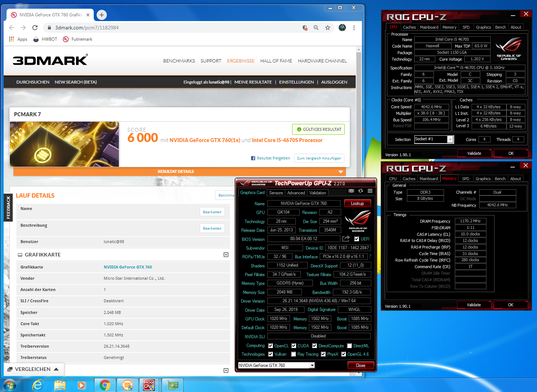Screen dimensions: 537x392
Task: Click the GPU-Z refresh icon
Action: click(x=360, y=191)
